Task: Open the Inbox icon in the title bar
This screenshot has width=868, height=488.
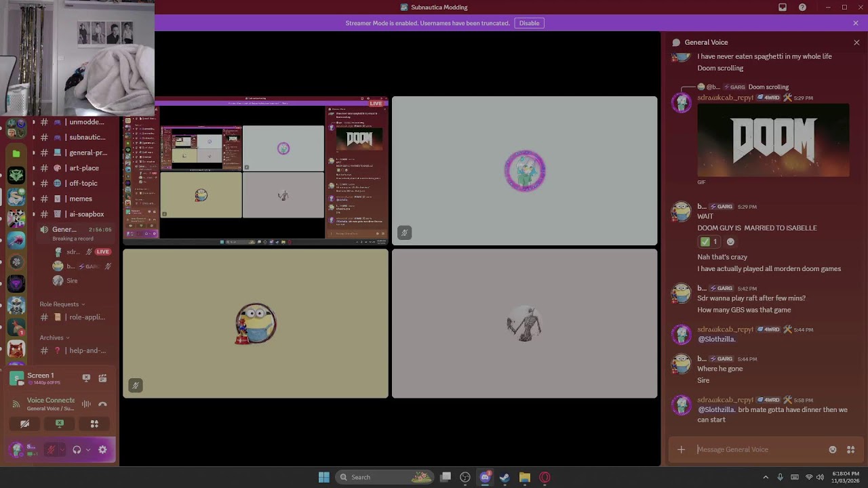Action: (783, 7)
